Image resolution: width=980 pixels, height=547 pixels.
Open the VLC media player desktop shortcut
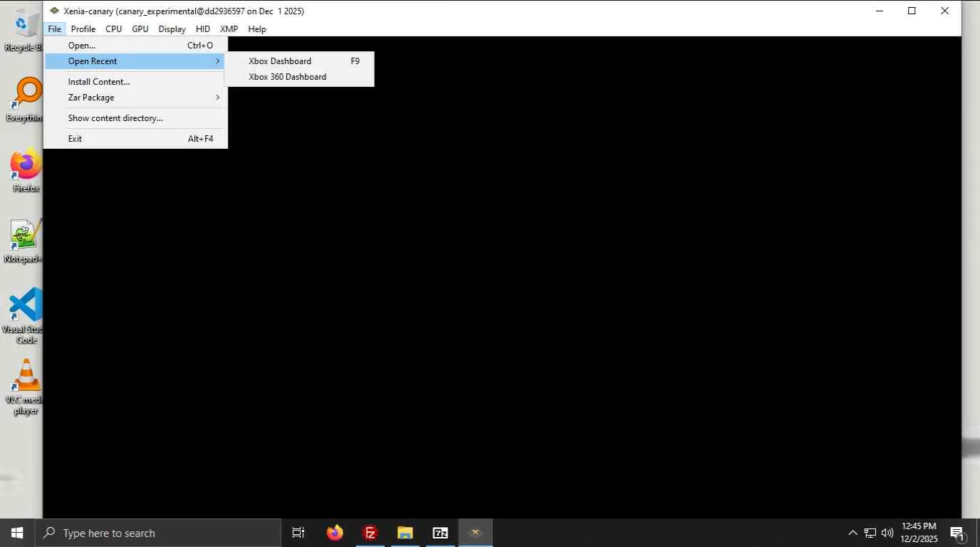pyautogui.click(x=26, y=387)
